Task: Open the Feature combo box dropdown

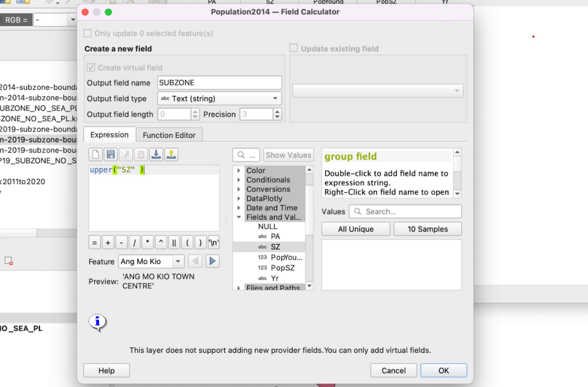Action: (178, 261)
